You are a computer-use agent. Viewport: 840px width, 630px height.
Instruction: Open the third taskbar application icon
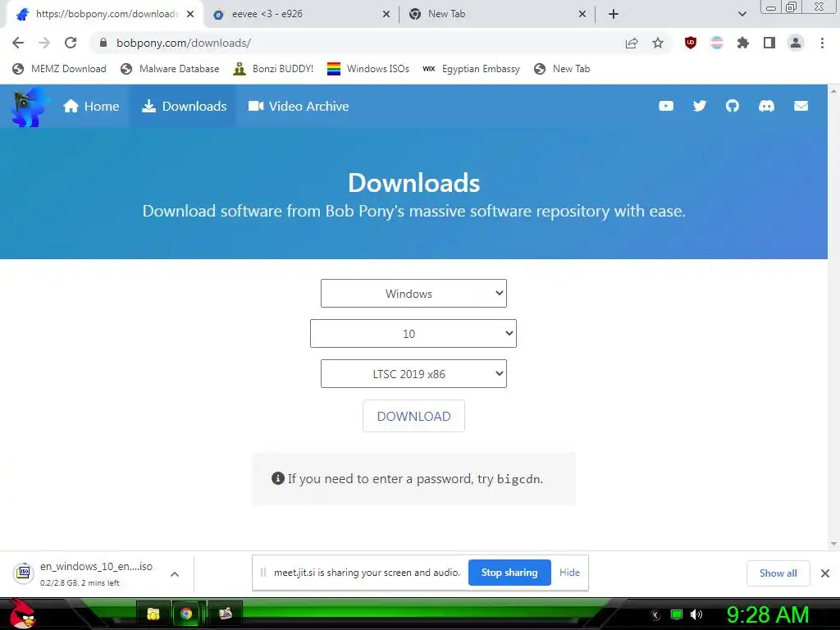point(226,614)
